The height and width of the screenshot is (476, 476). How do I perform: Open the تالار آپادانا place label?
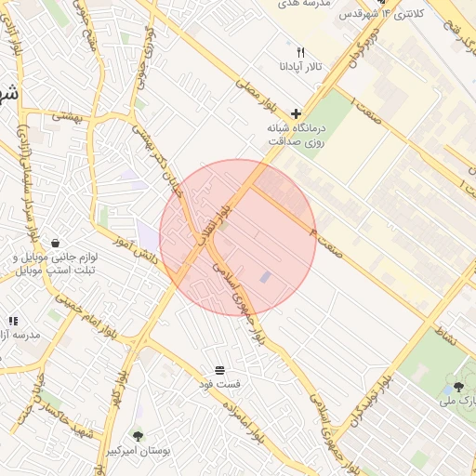[x=300, y=67]
